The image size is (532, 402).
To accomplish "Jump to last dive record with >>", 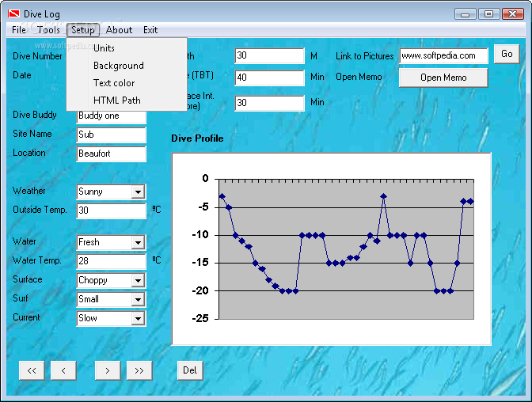I will point(139,370).
